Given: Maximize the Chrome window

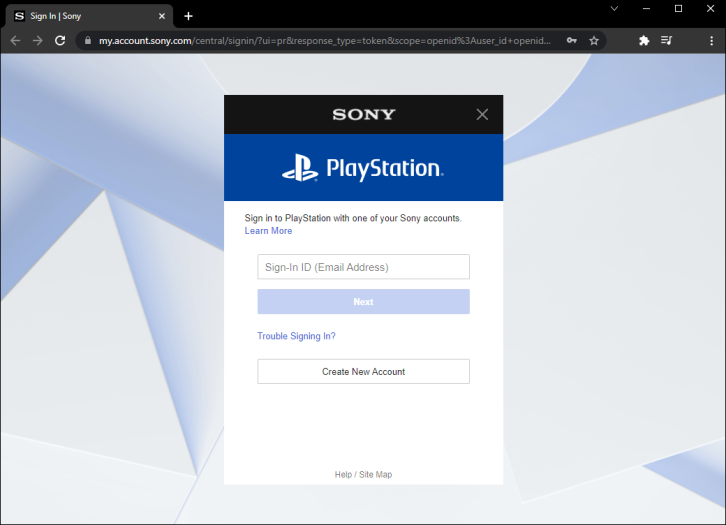Looking at the screenshot, I should click(678, 8).
